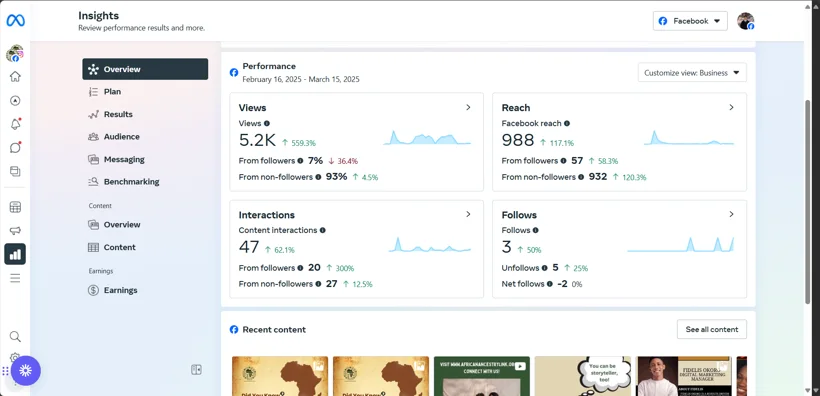Click the See all content button
This screenshot has height=396, width=820.
tap(712, 330)
